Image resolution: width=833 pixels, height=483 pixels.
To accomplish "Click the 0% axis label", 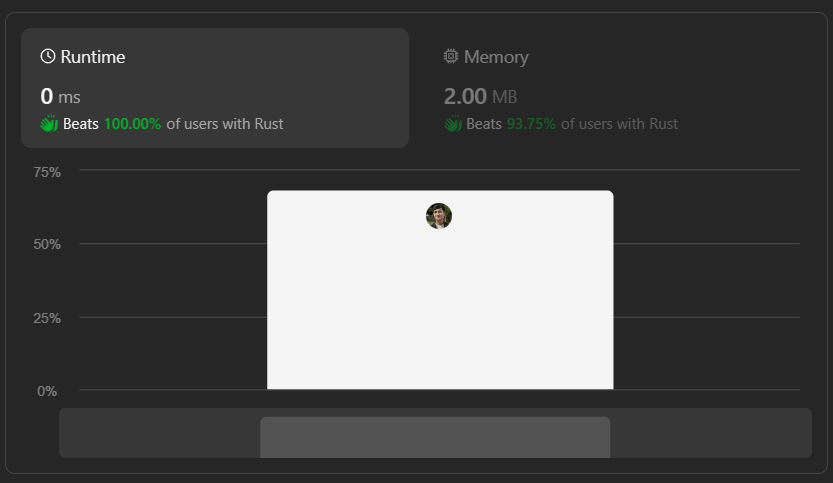I will (x=47, y=391).
